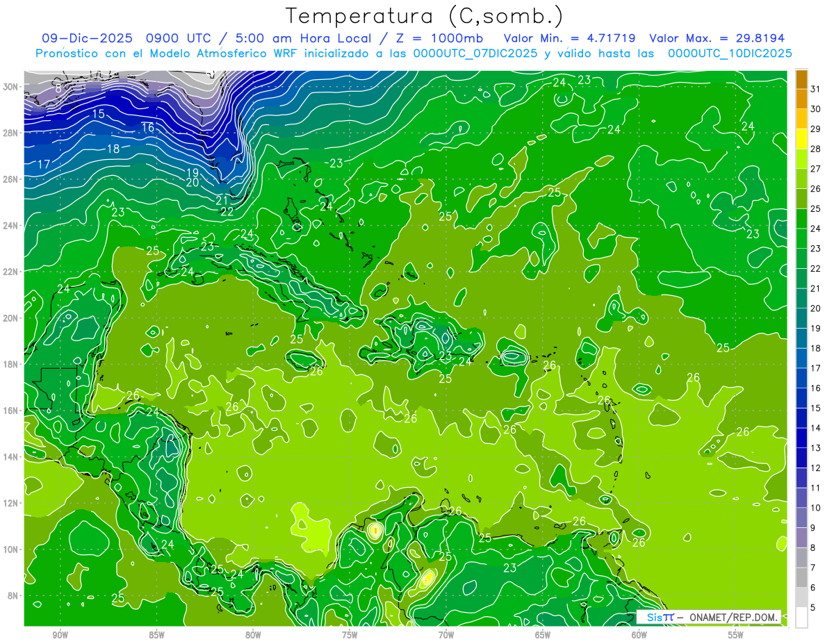Click the purple swatch between 8 and 9
This screenshot has width=834, height=644.
point(801,538)
